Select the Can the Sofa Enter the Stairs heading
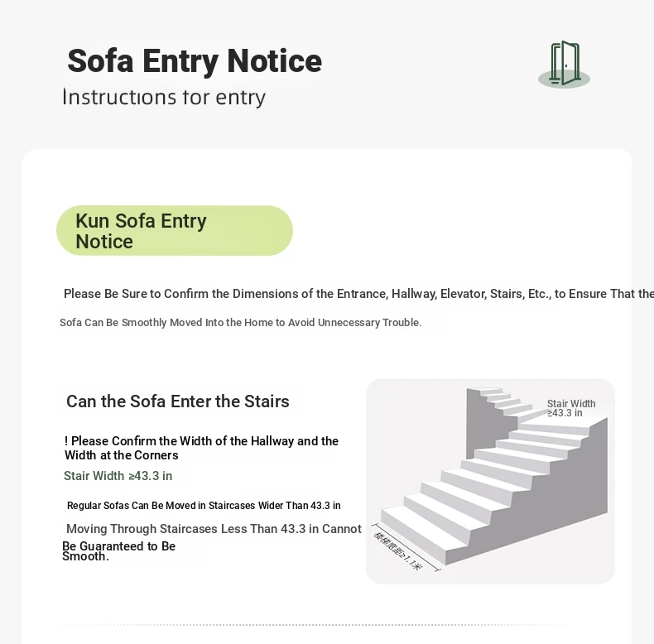 178,401
